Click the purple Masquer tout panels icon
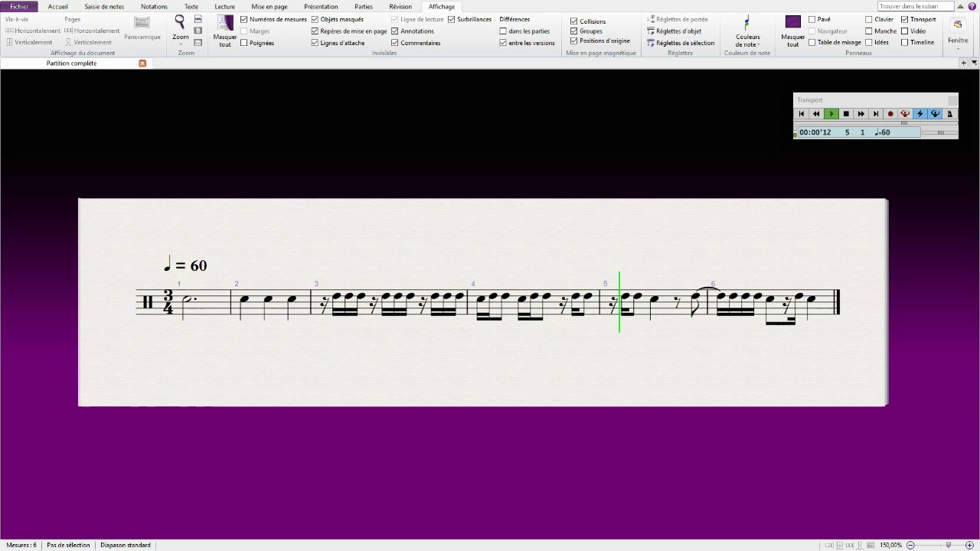The image size is (980, 551). 793,22
